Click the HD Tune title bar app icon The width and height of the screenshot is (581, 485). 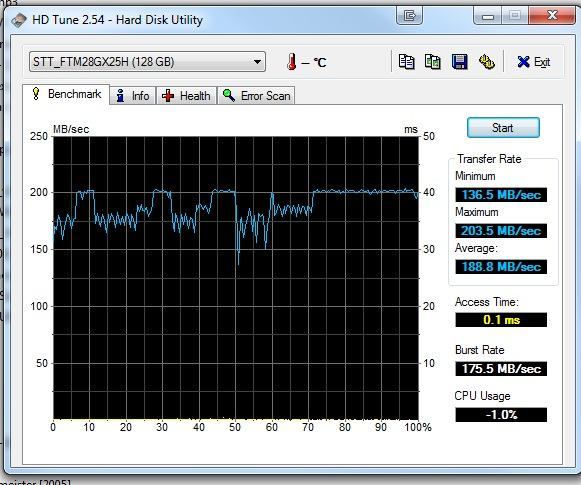[x=19, y=20]
